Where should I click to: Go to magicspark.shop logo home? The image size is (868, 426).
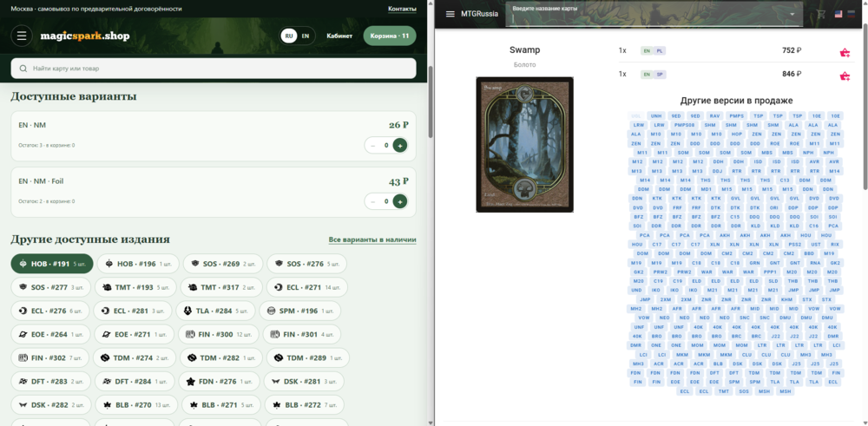click(85, 36)
